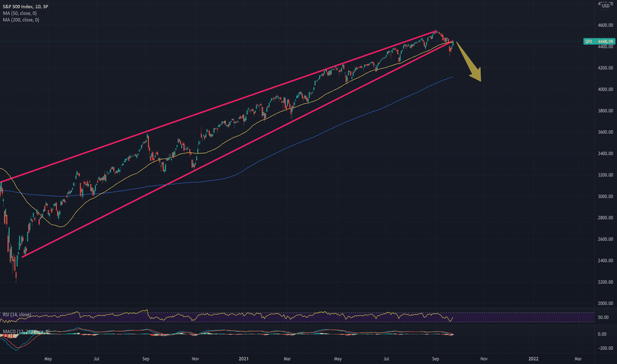The height and width of the screenshot is (364, 617).
Task: Click the Mar label just after 2022
Action: pos(578,359)
